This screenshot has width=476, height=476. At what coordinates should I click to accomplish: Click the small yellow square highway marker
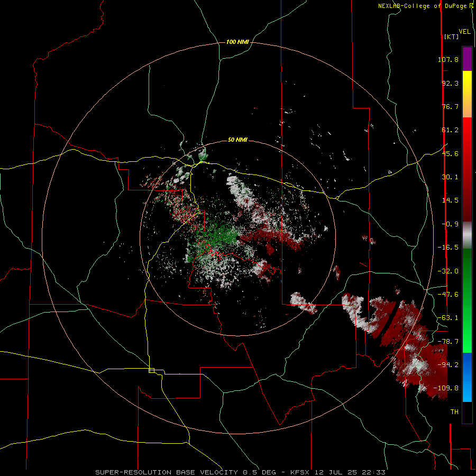pos(151,370)
